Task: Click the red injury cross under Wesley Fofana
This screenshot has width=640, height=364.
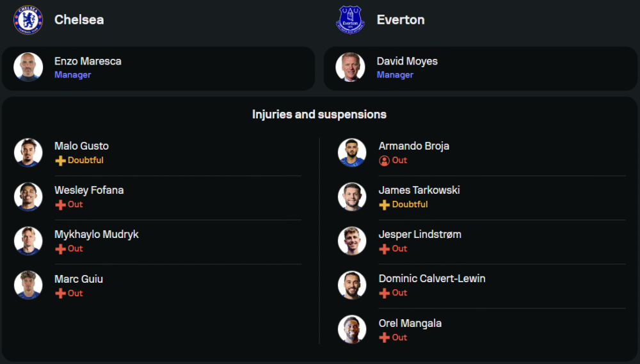Action: (x=61, y=205)
